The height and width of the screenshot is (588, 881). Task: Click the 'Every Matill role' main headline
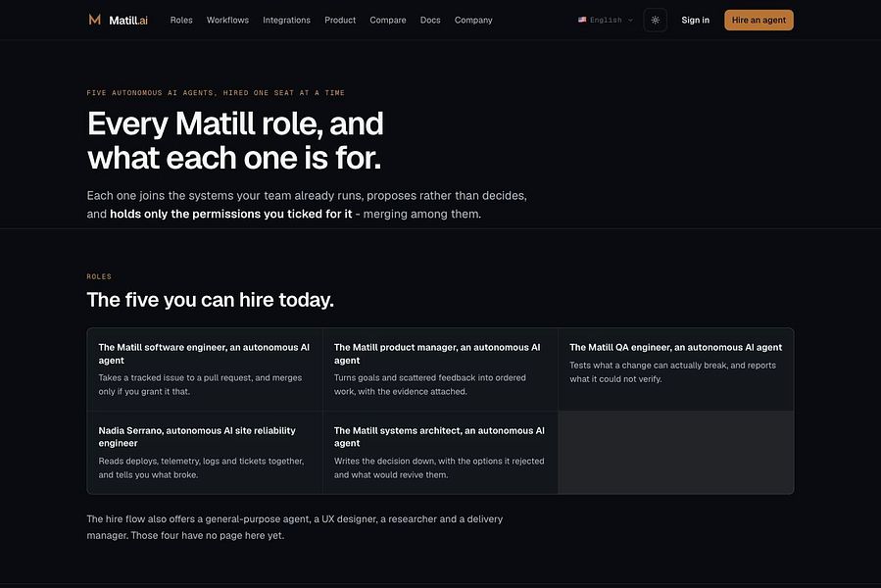tap(235, 140)
